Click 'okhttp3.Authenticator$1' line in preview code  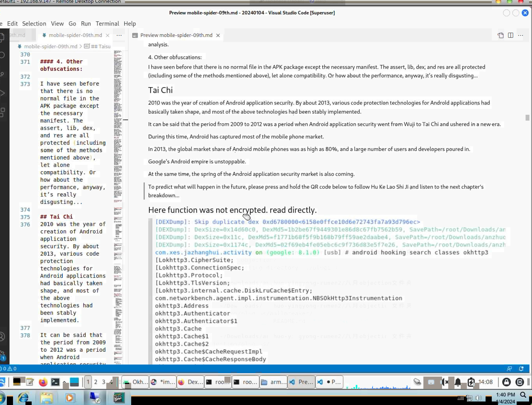tap(196, 321)
